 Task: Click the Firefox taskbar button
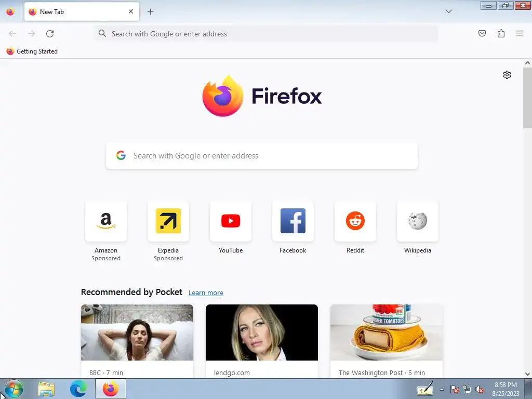pos(111,389)
